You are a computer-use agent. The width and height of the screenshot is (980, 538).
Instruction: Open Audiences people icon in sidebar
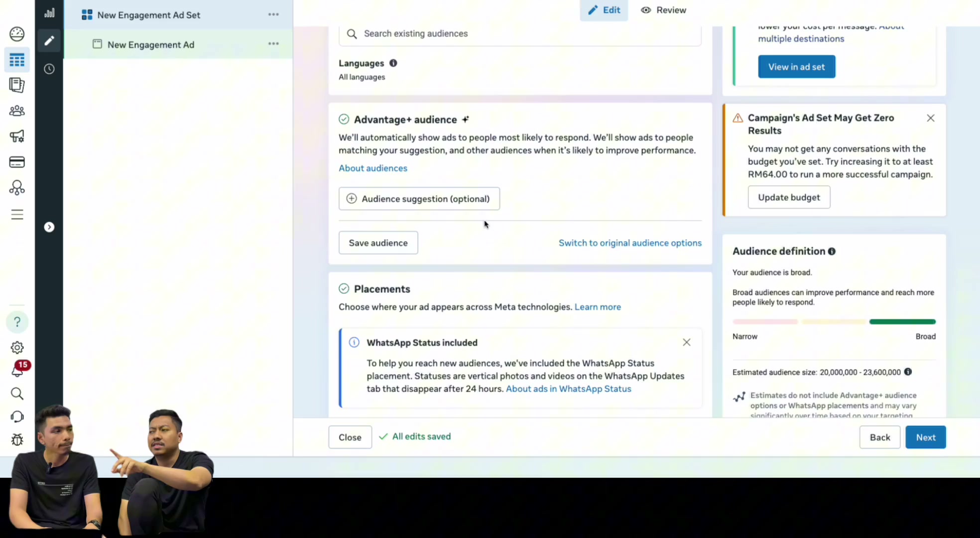click(17, 111)
